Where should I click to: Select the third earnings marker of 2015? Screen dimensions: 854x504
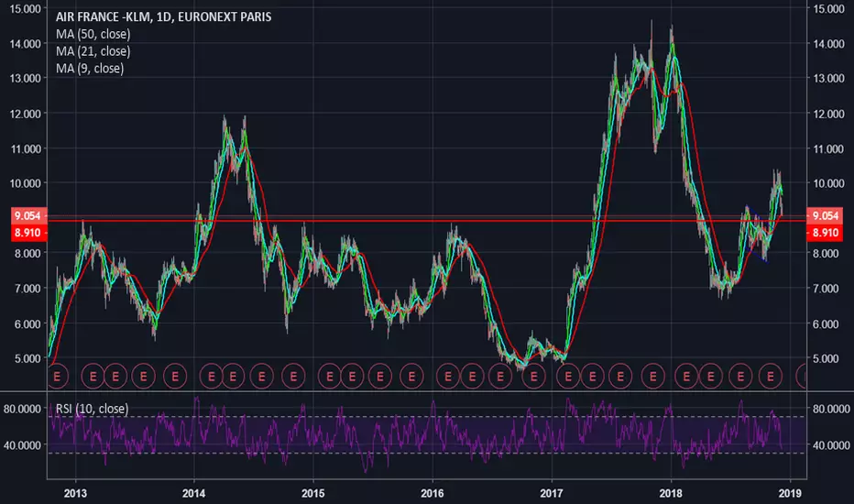[x=380, y=376]
